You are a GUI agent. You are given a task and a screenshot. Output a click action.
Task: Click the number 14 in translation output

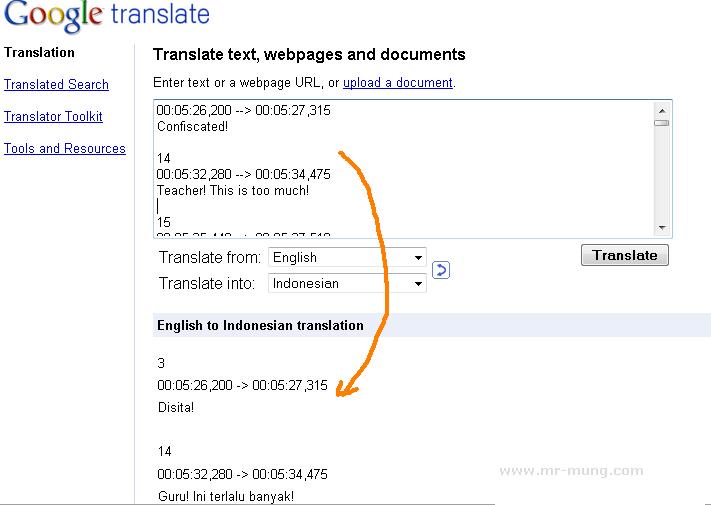click(x=165, y=452)
